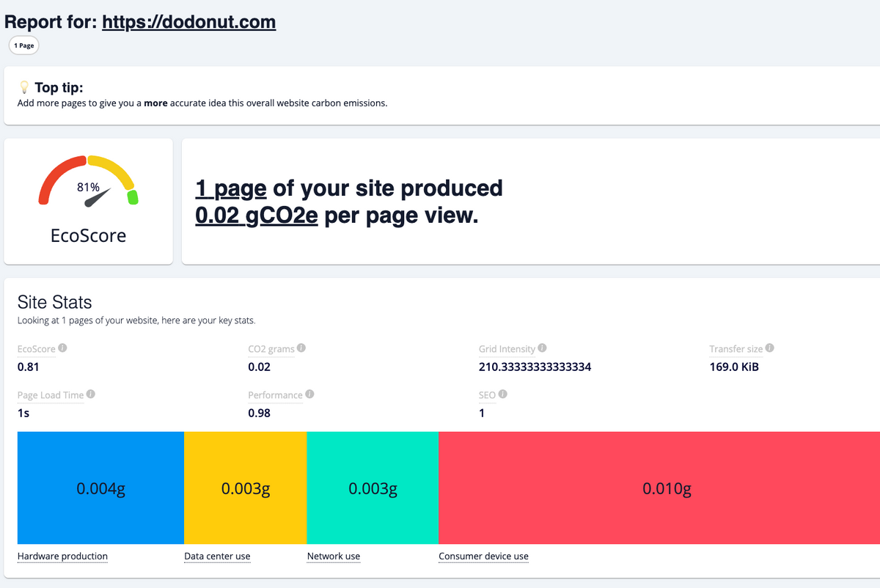Click the teal 0.003g network use segment

[x=373, y=488]
